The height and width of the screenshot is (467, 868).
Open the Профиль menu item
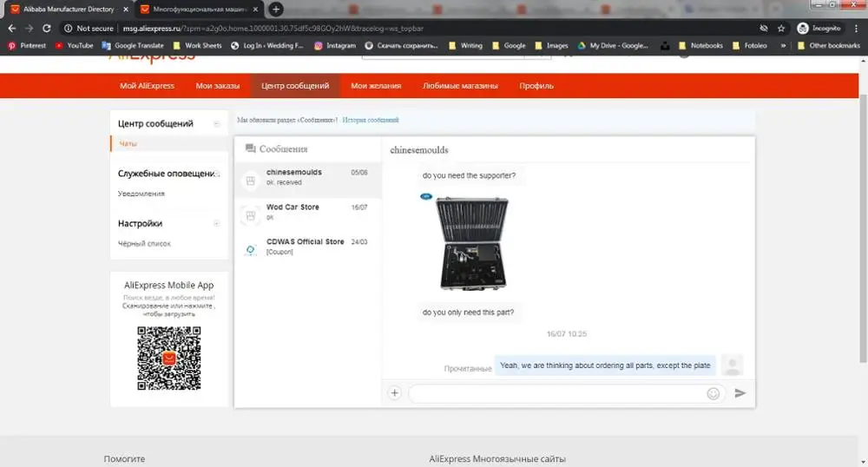[536, 86]
